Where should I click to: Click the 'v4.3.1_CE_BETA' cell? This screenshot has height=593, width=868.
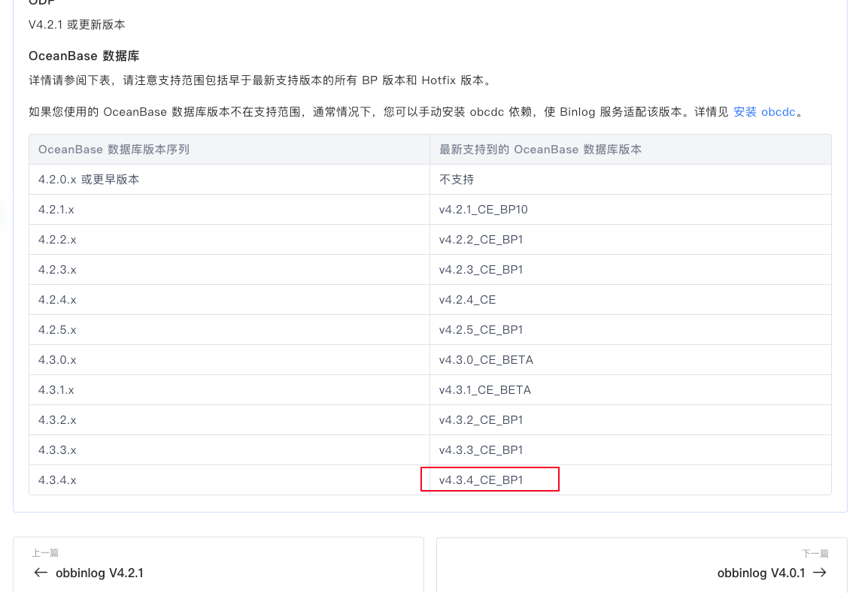tap(630, 389)
